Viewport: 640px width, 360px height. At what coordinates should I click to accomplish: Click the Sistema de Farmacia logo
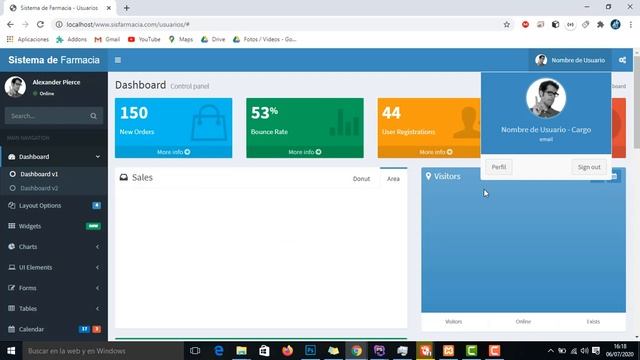[x=54, y=60]
